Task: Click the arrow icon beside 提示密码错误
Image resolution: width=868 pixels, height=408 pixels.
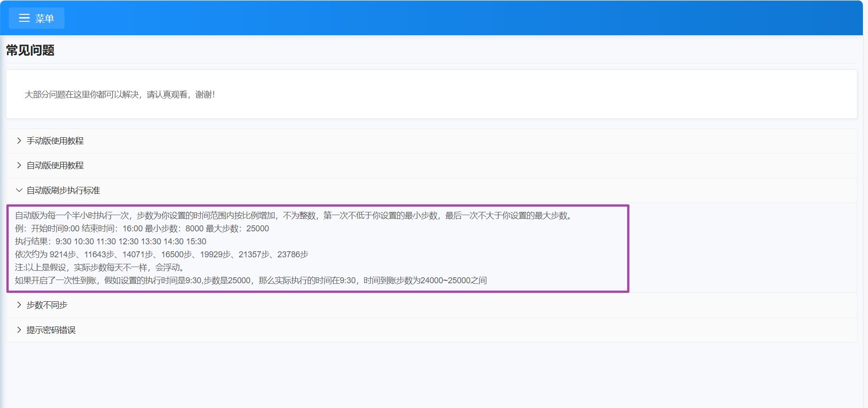Action: (19, 330)
